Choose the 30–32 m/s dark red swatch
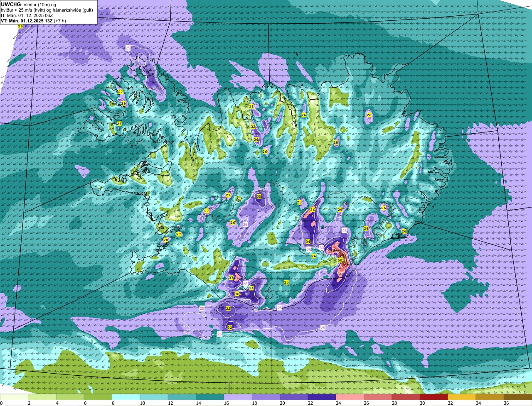This screenshot has width=532, height=406. point(434,397)
